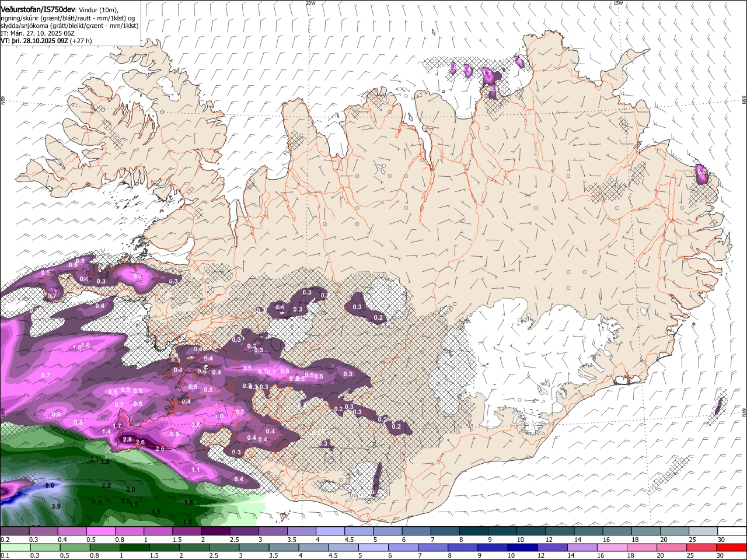Viewport: 747px width, 560px height.
Task: Pick the light pink 16 rain legend swatch
Action: click(611, 548)
